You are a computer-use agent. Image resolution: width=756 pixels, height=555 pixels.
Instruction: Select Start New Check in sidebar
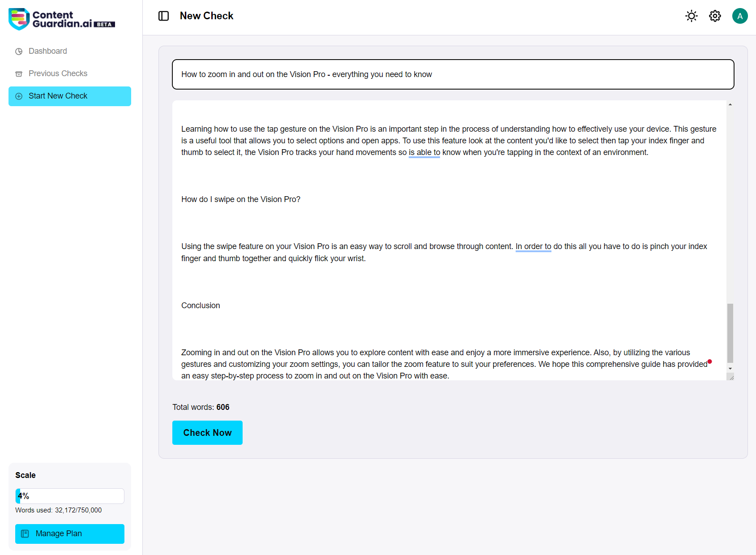click(70, 96)
